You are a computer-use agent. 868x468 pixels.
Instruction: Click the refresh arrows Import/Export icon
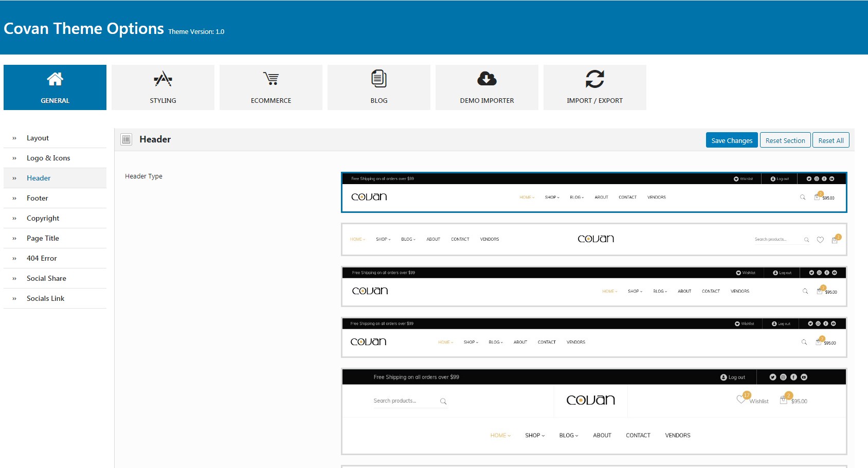click(595, 79)
